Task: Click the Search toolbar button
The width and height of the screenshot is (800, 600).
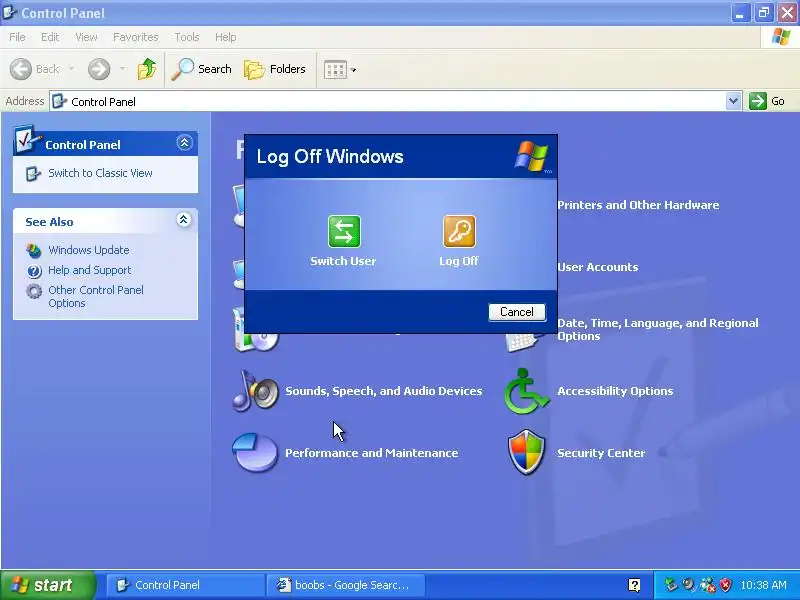Action: coord(201,69)
